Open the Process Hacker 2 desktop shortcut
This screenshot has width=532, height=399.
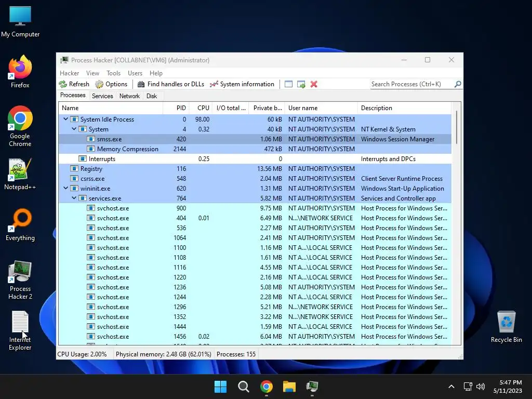pos(20,280)
